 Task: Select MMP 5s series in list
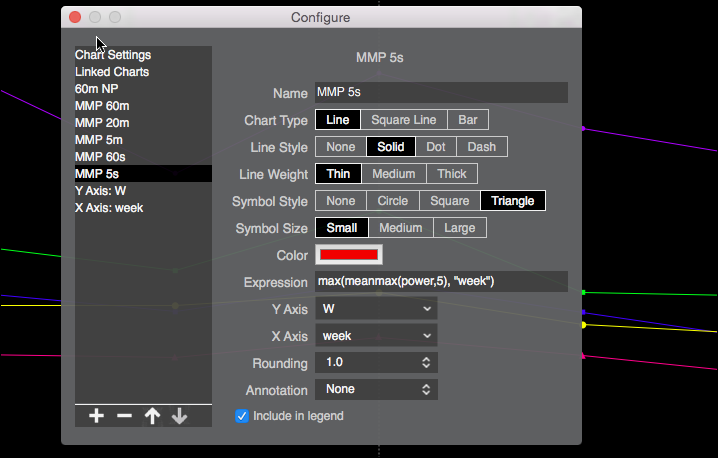(x=143, y=174)
